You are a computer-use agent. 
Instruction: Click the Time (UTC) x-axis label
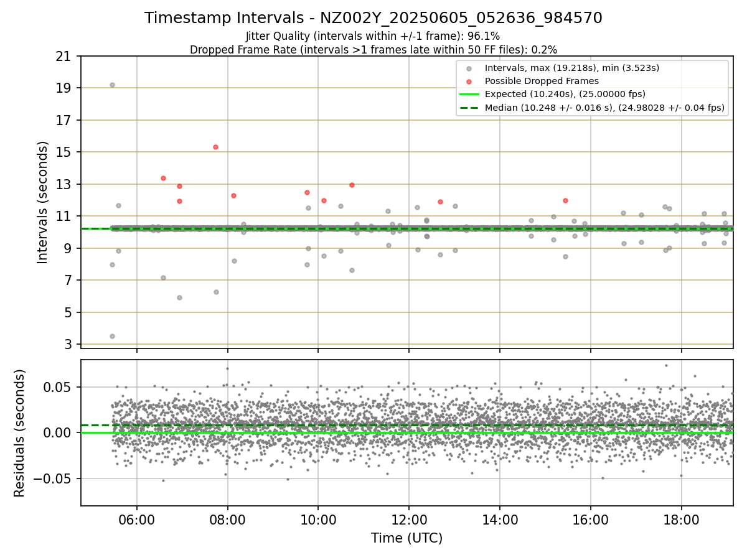coord(407,538)
